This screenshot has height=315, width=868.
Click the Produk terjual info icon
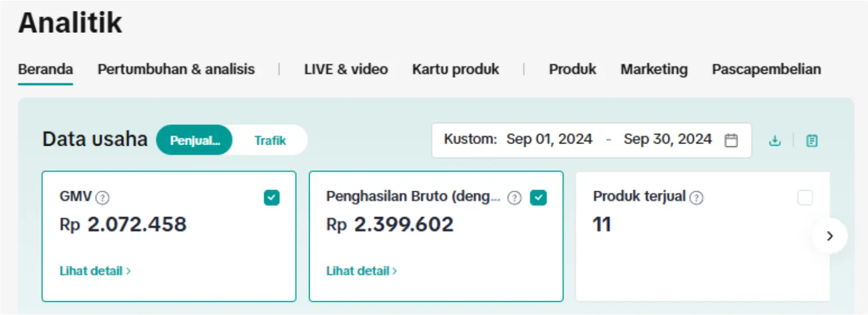click(x=696, y=198)
